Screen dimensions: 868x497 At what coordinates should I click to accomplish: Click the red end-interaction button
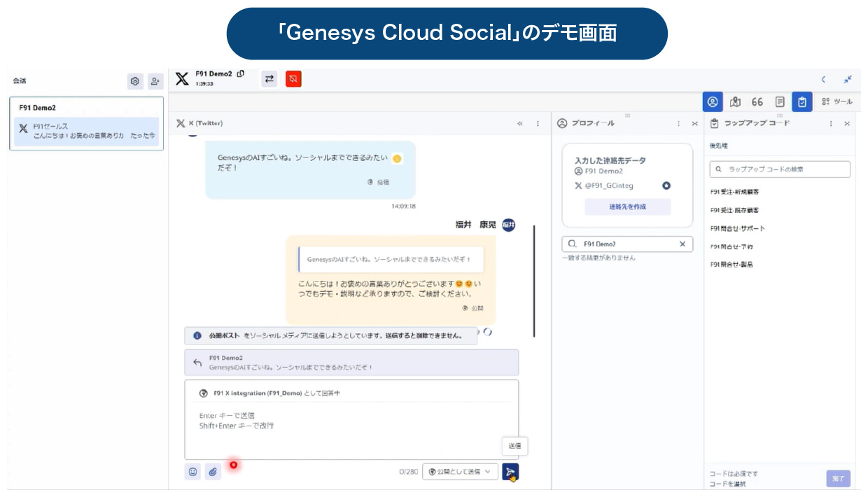(x=294, y=79)
